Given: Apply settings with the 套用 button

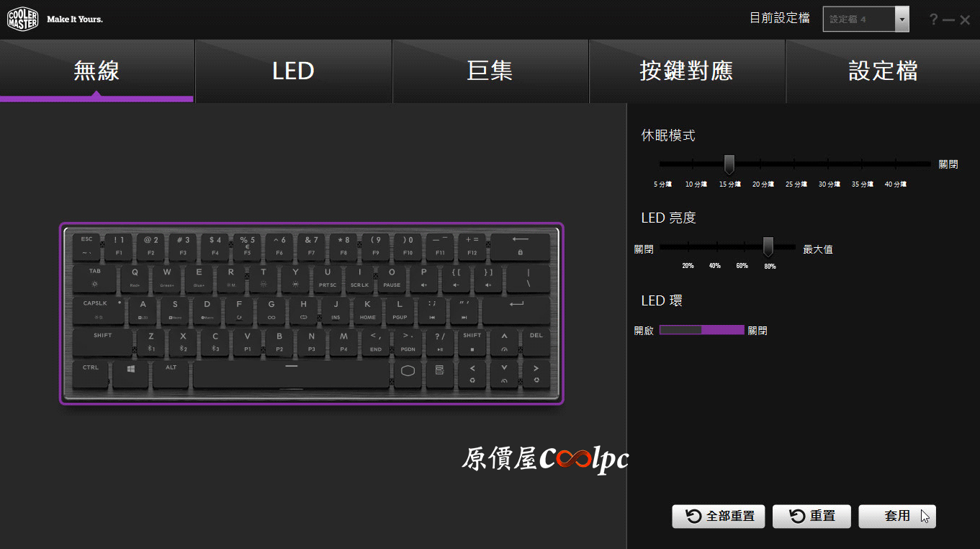Looking at the screenshot, I should click(897, 516).
